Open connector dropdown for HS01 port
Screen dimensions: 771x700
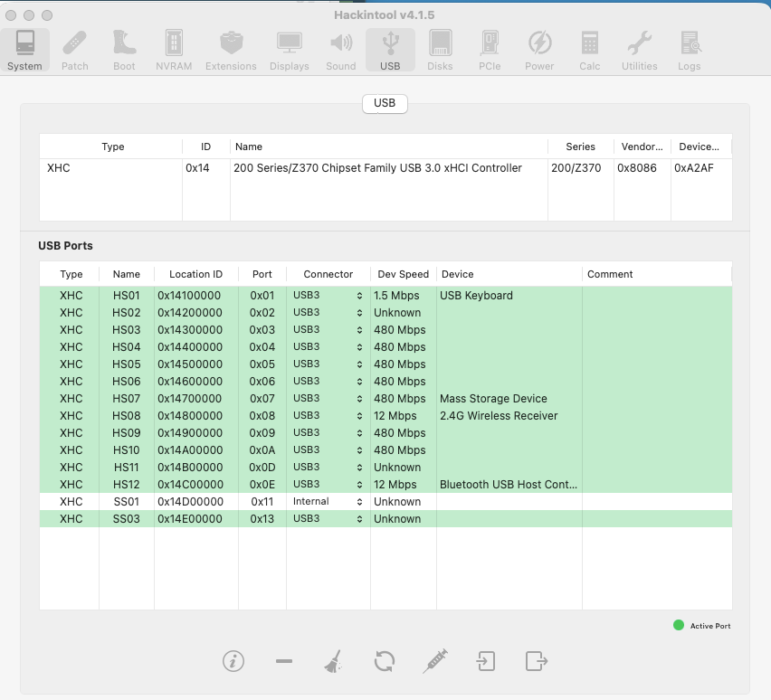coord(328,296)
